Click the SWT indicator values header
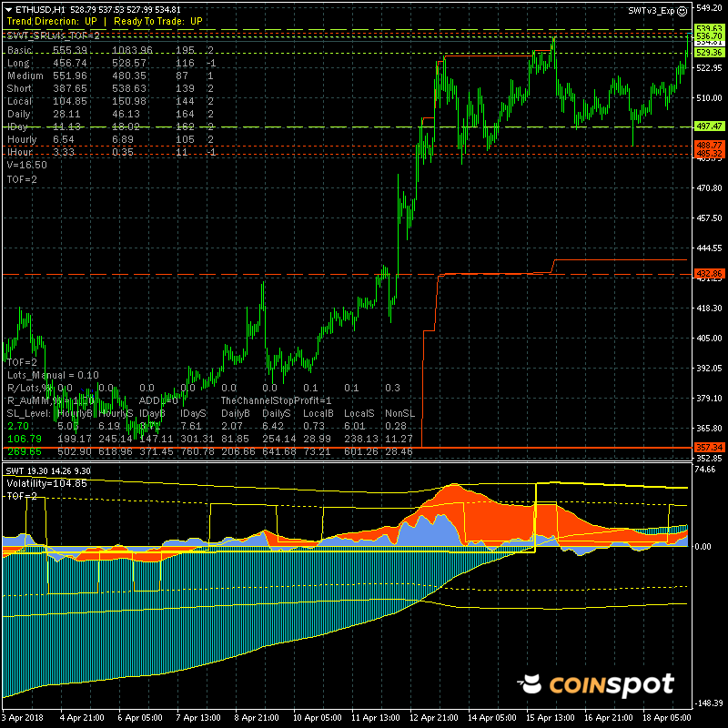The image size is (728, 728). [44, 470]
